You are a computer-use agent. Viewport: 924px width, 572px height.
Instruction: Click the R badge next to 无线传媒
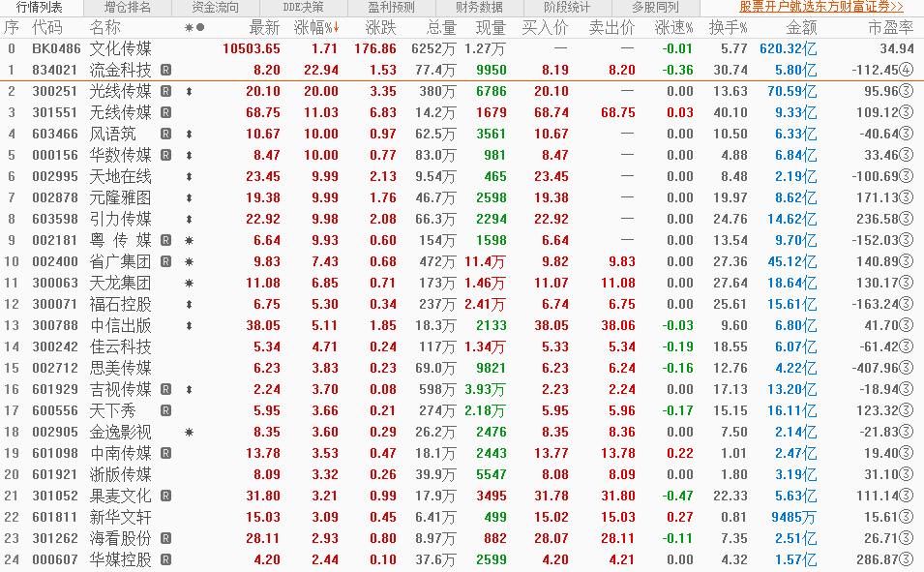tap(166, 112)
